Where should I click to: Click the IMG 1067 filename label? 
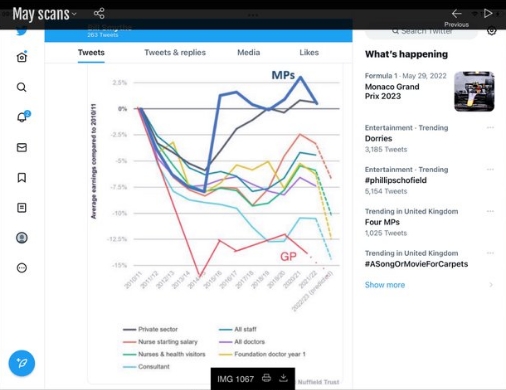coord(235,379)
